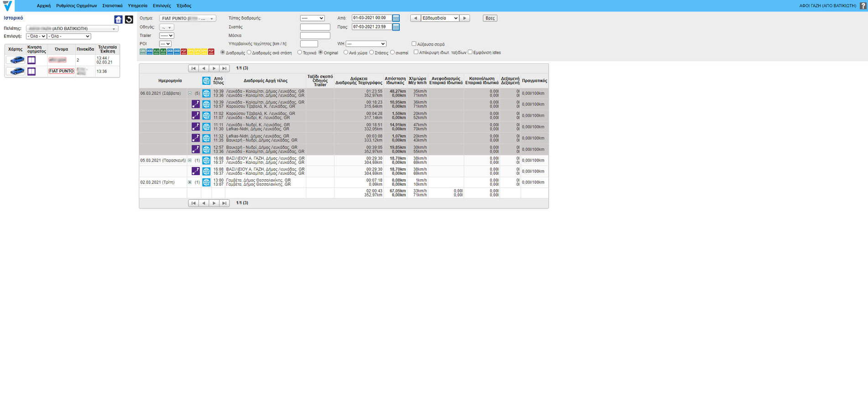Open the Εβδομαδιαία period dropdown

pos(440,18)
